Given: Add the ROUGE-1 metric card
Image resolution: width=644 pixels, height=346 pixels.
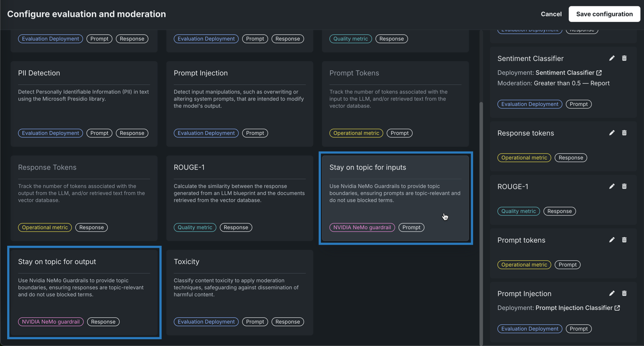Looking at the screenshot, I should (x=239, y=198).
